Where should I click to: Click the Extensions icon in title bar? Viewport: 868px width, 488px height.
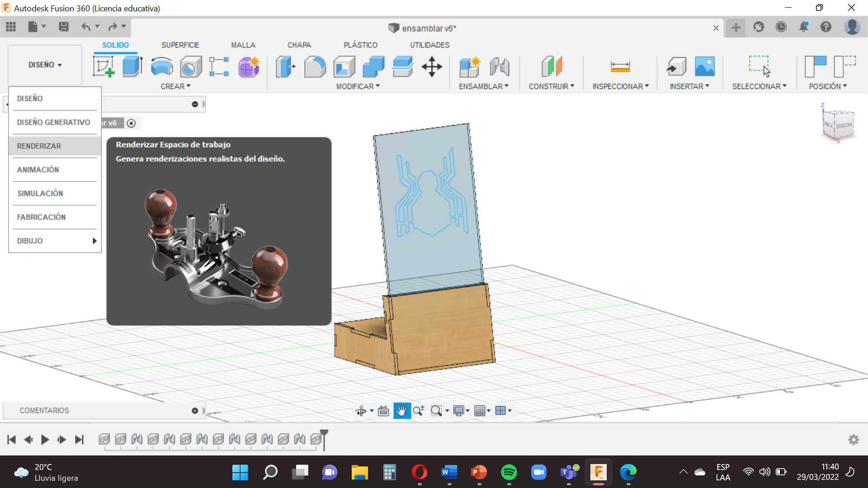click(x=759, y=27)
